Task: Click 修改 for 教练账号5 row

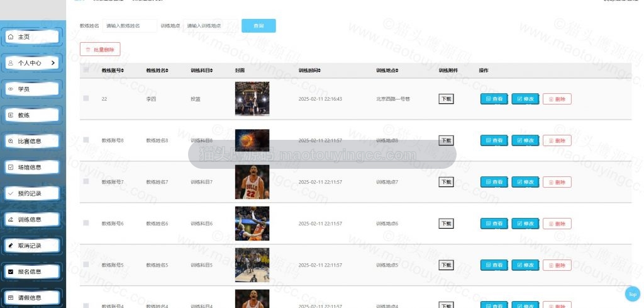Action: 525,265
